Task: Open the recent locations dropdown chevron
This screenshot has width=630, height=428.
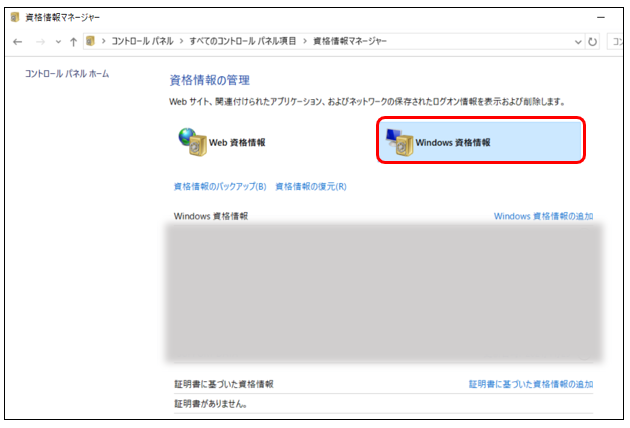Action: pos(58,42)
